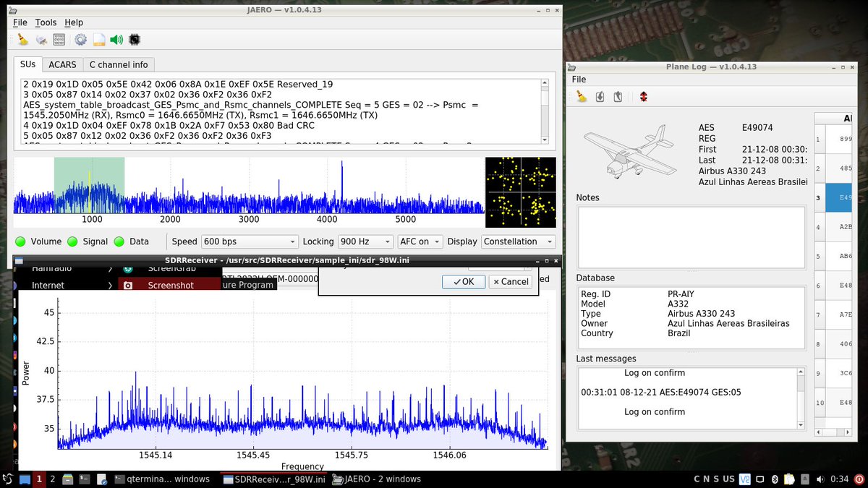Switch to the SUs tab
The height and width of the screenshot is (488, 868).
[x=28, y=64]
